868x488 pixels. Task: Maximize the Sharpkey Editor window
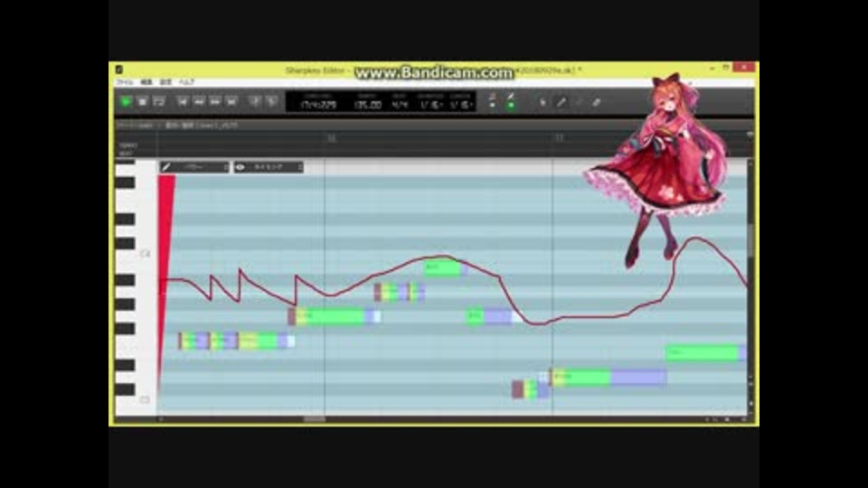726,68
